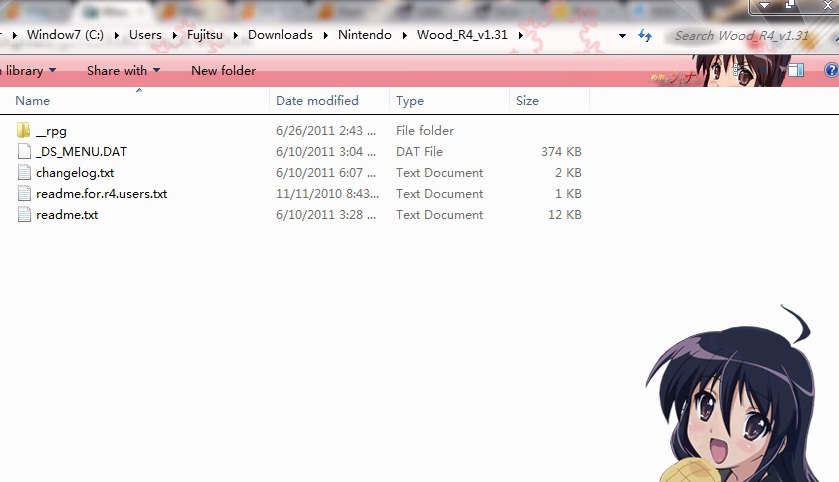Click the changelog.txt document icon

24,172
